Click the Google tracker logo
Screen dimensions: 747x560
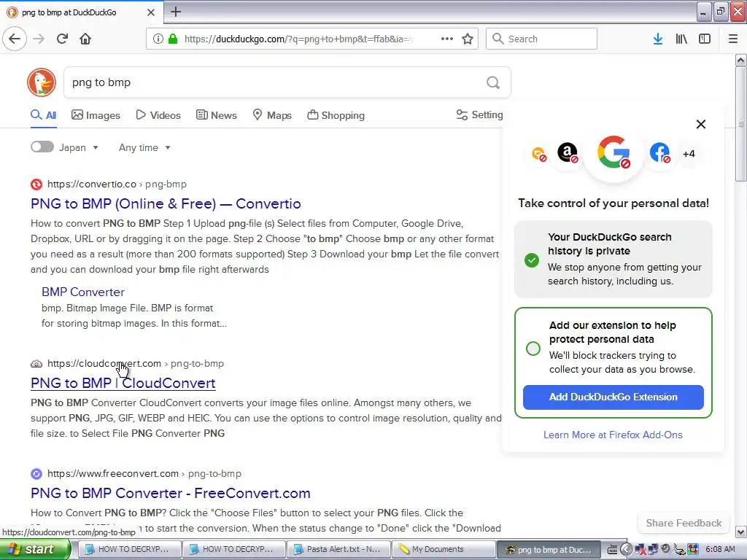coord(614,152)
